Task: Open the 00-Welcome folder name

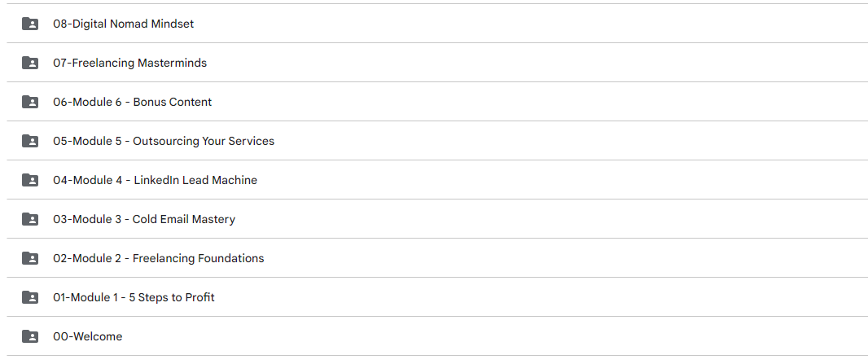Action: [x=87, y=337]
